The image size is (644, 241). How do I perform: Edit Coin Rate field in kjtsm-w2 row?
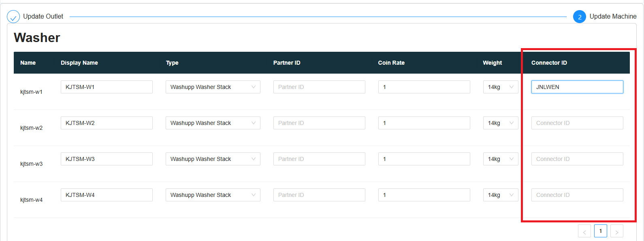coord(424,123)
